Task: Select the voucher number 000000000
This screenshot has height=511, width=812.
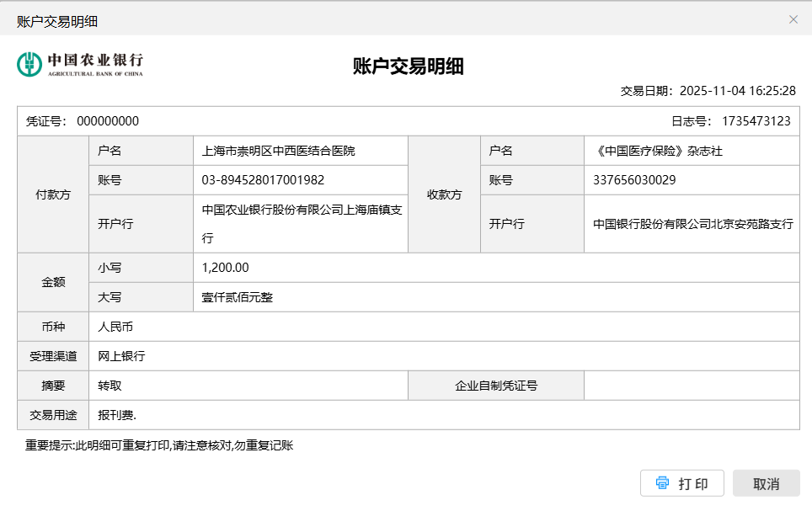Action: [x=108, y=121]
